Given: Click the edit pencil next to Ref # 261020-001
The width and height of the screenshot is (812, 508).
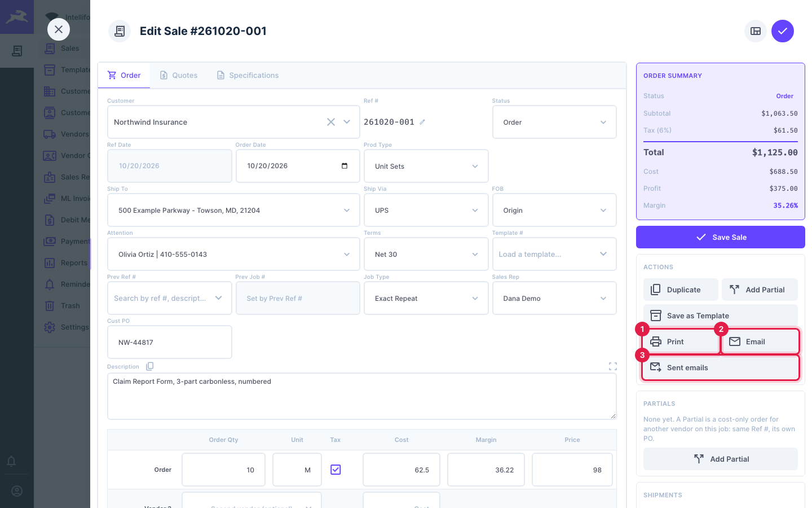Looking at the screenshot, I should click(x=422, y=122).
